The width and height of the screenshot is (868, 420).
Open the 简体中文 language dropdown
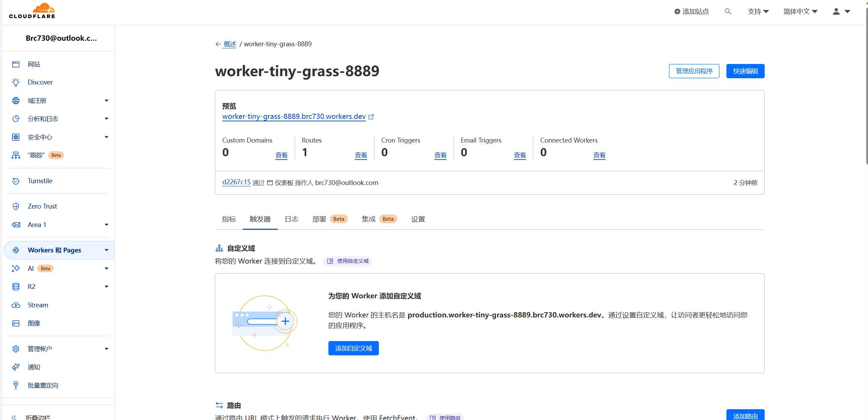click(800, 11)
